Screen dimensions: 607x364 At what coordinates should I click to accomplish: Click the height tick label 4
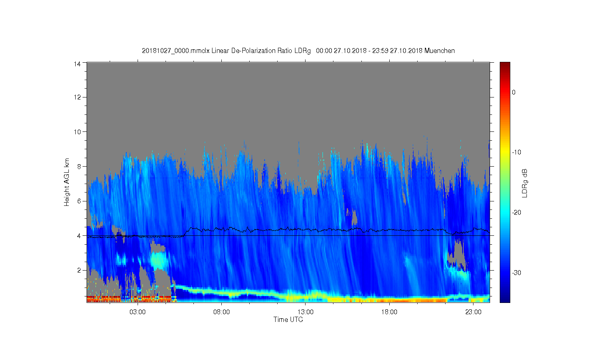coord(79,235)
